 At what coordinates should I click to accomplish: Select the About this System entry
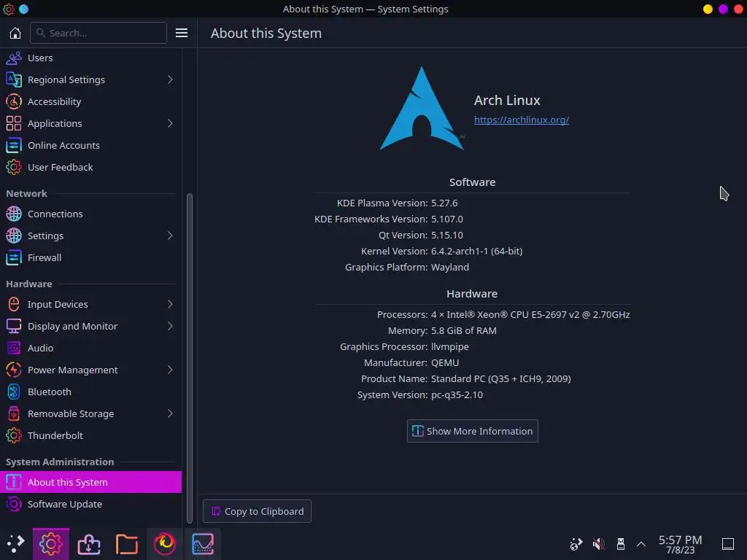(x=90, y=482)
